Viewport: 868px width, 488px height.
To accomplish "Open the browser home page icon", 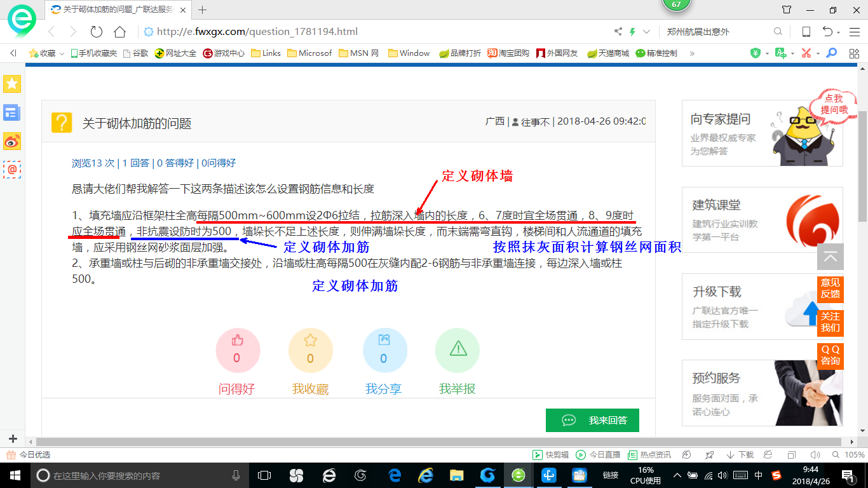I will pos(119,32).
